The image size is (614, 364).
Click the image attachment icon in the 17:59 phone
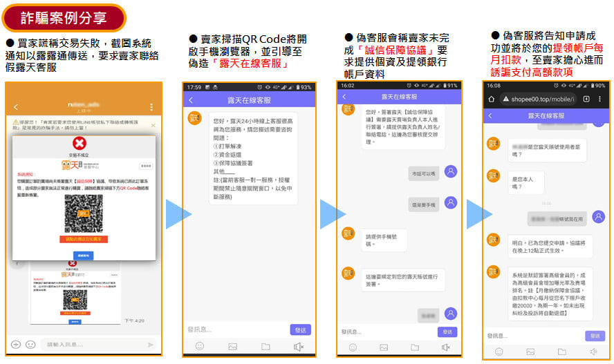point(232,346)
